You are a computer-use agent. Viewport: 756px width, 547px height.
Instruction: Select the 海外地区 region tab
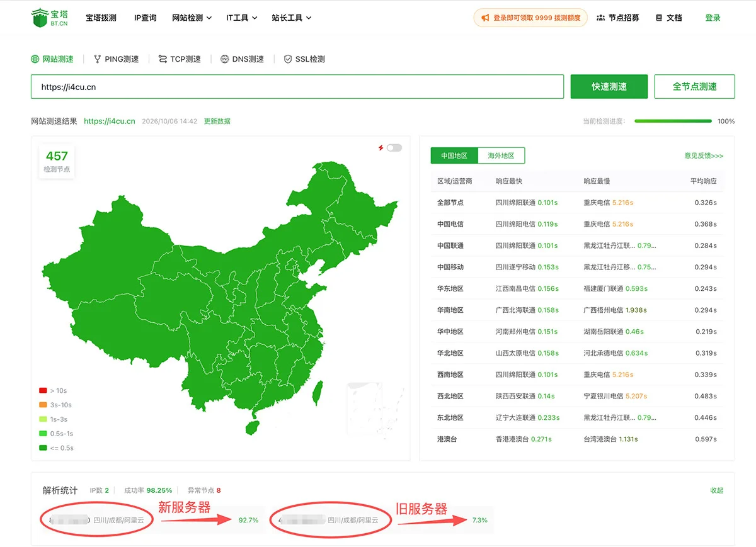click(x=501, y=155)
